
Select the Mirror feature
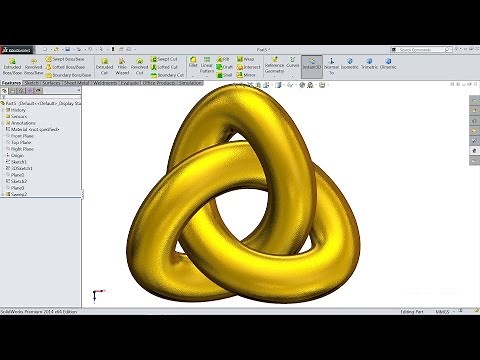pos(246,75)
